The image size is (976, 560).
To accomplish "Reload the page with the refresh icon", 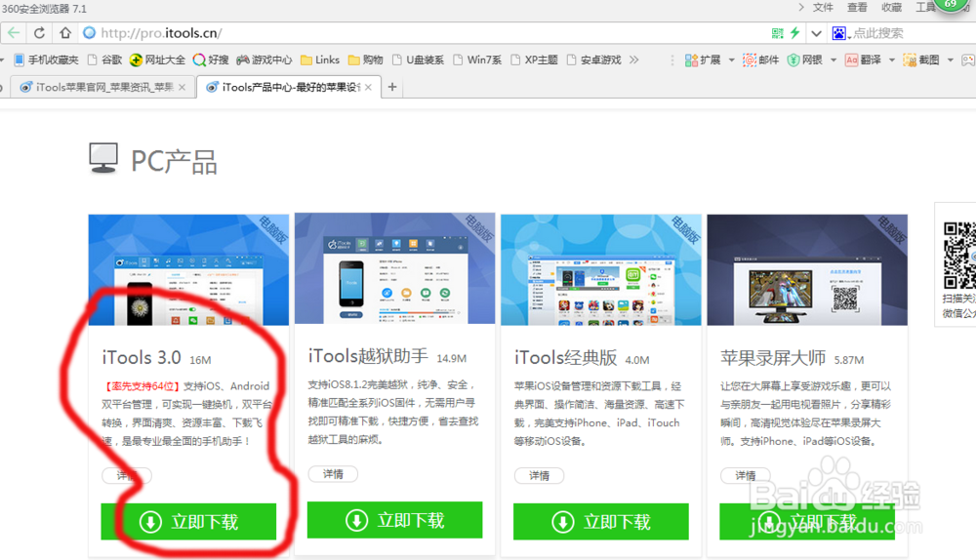I will (39, 33).
